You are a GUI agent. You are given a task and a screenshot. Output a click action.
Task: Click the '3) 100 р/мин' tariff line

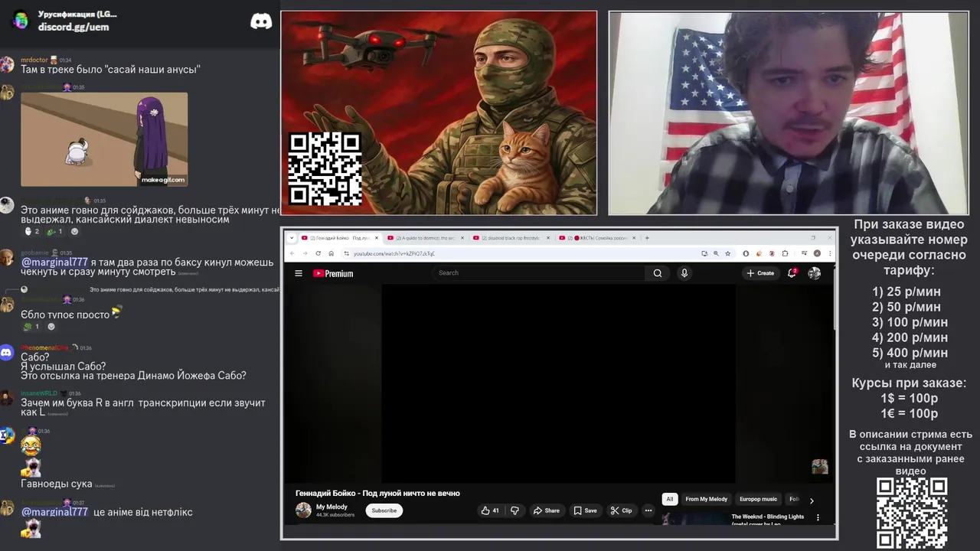click(x=910, y=322)
